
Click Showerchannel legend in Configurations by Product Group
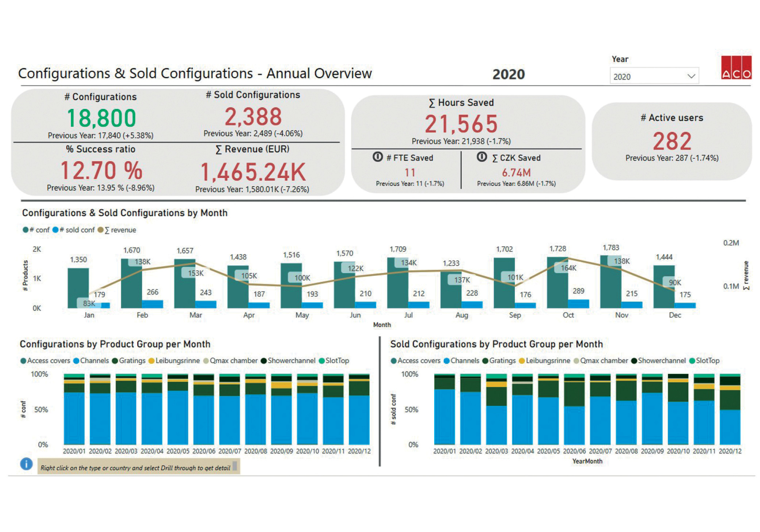pos(288,361)
